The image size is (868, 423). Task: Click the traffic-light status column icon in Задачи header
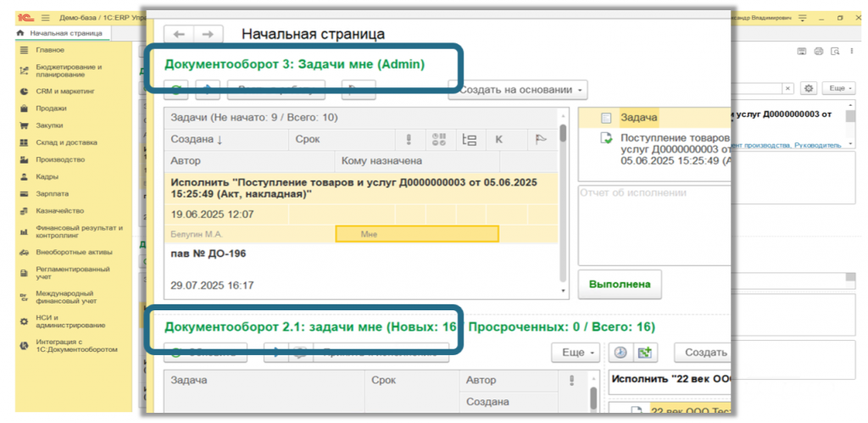point(439,140)
